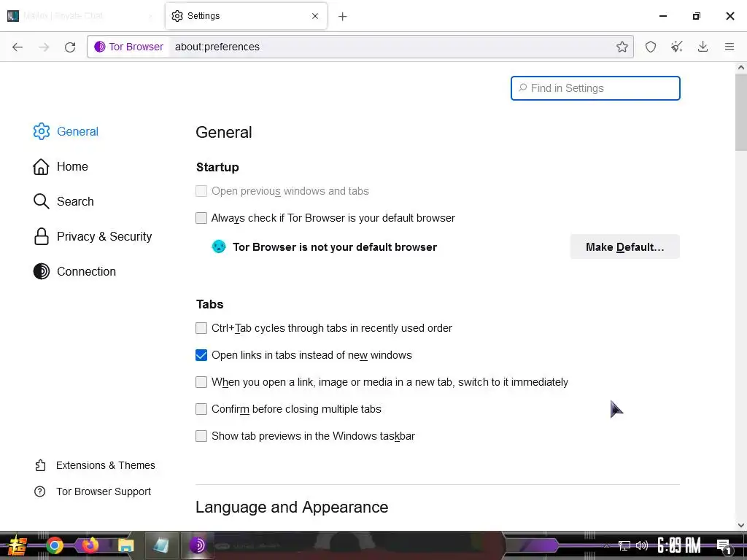Reload the current page

[x=70, y=47]
